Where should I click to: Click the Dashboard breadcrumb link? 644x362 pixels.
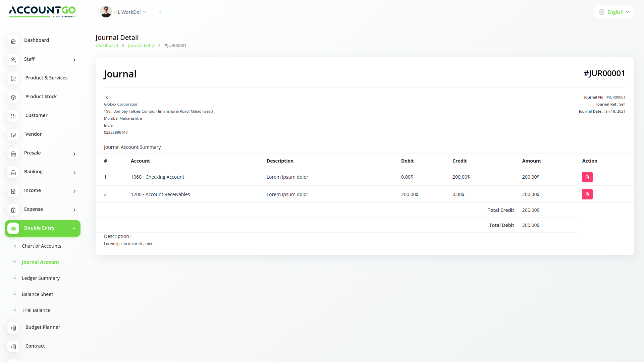click(107, 45)
